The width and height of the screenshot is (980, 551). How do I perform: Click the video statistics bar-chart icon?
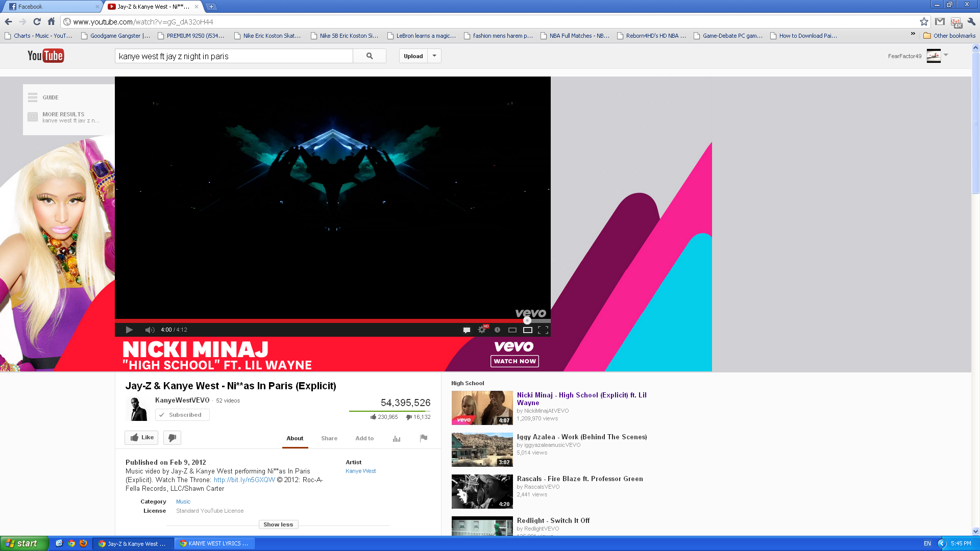coord(397,438)
